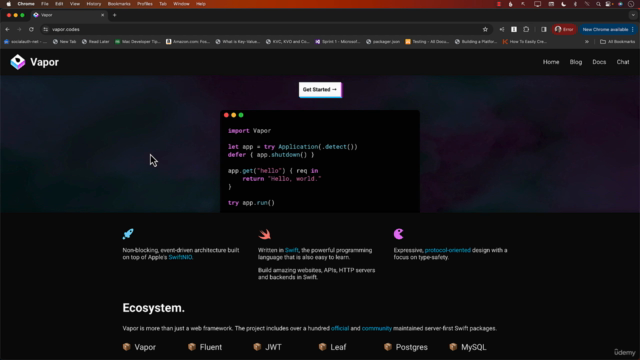640x360 pixels.
Task: Click the Get Started button
Action: pos(320,89)
